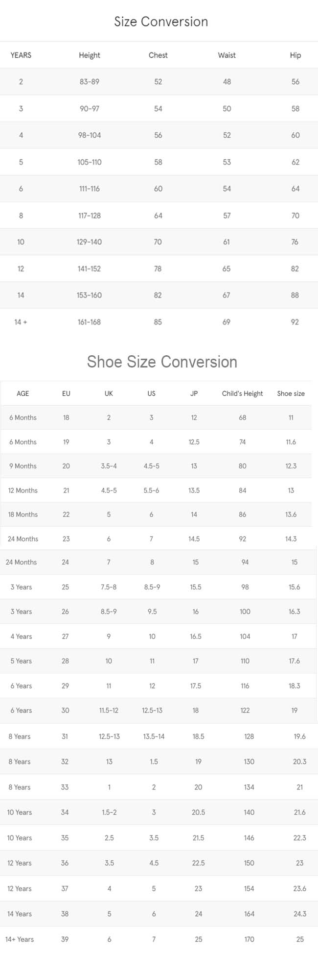The height and width of the screenshot is (980, 318).
Task: Select the 9 Months age row label
Action: pos(23,466)
